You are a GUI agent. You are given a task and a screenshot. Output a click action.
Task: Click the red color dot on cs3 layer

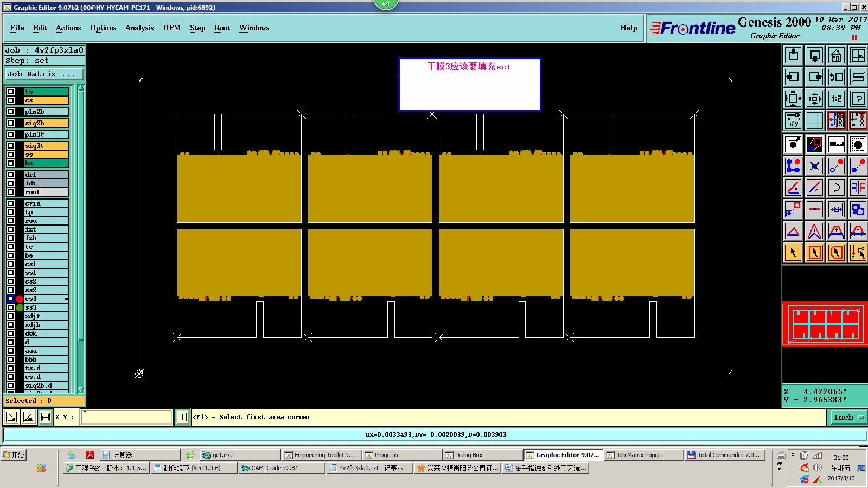20,299
